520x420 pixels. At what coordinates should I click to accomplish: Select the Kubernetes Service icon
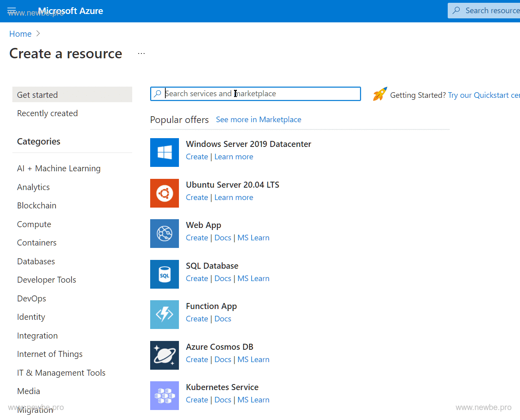164,396
